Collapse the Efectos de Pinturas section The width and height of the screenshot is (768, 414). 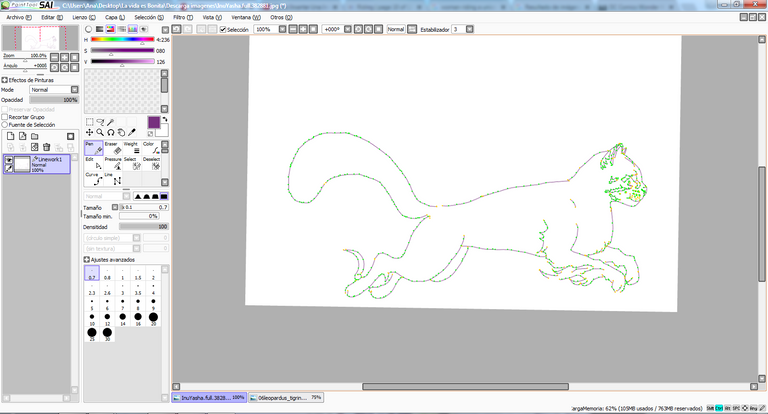[4, 80]
